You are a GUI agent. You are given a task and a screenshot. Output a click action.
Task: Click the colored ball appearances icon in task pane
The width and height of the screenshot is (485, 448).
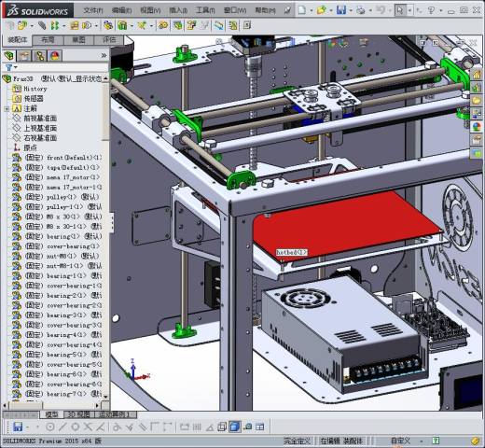click(x=477, y=127)
